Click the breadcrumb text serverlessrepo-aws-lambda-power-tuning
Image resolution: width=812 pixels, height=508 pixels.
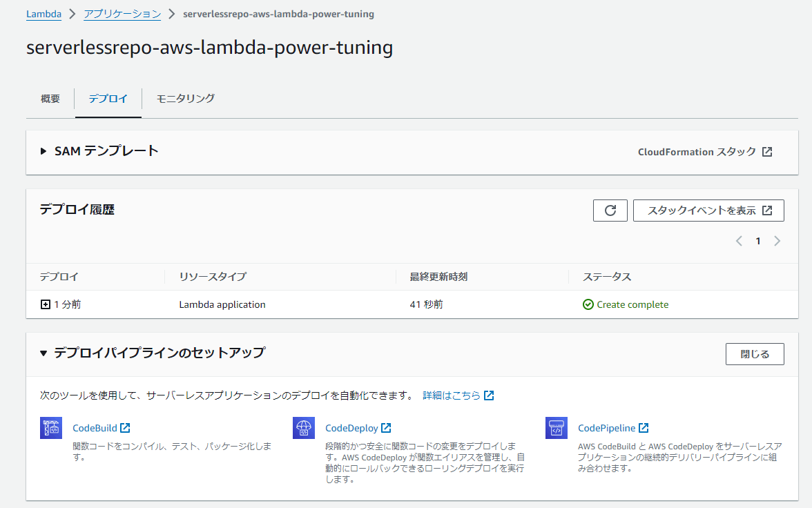tap(279, 14)
